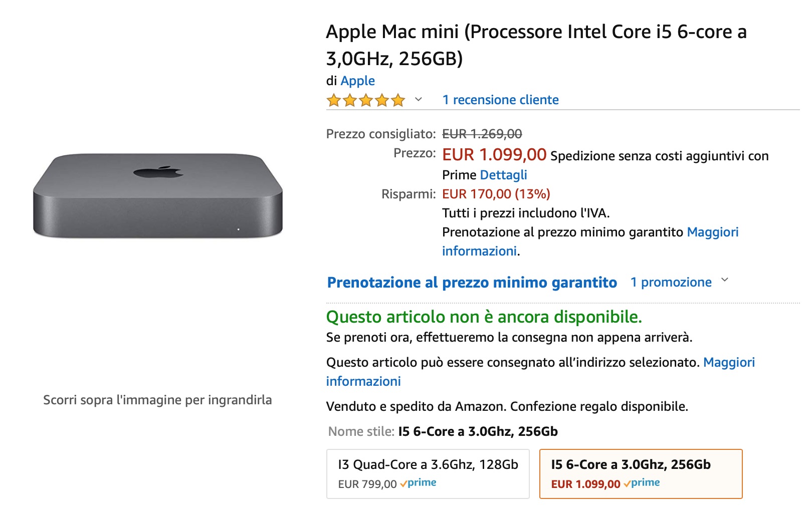Click the red 'EUR 1.099,00' main price
Screen dimensions: 812x510
coord(494,155)
